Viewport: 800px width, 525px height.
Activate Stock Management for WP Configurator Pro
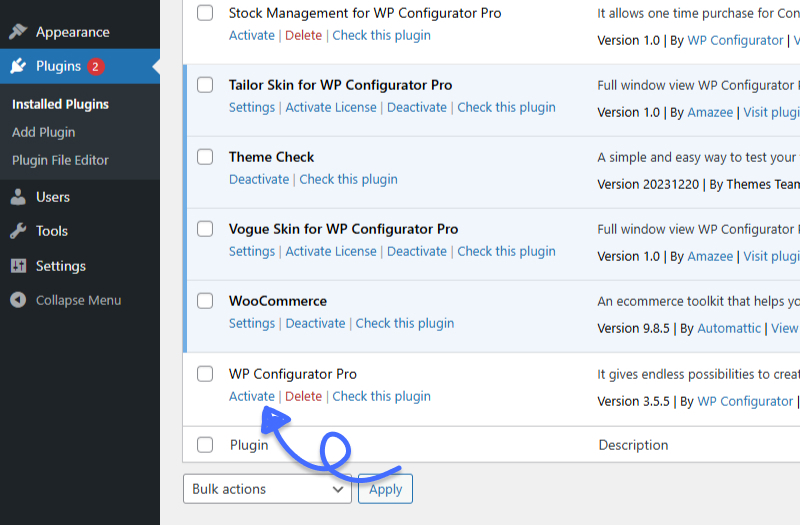click(x=252, y=35)
